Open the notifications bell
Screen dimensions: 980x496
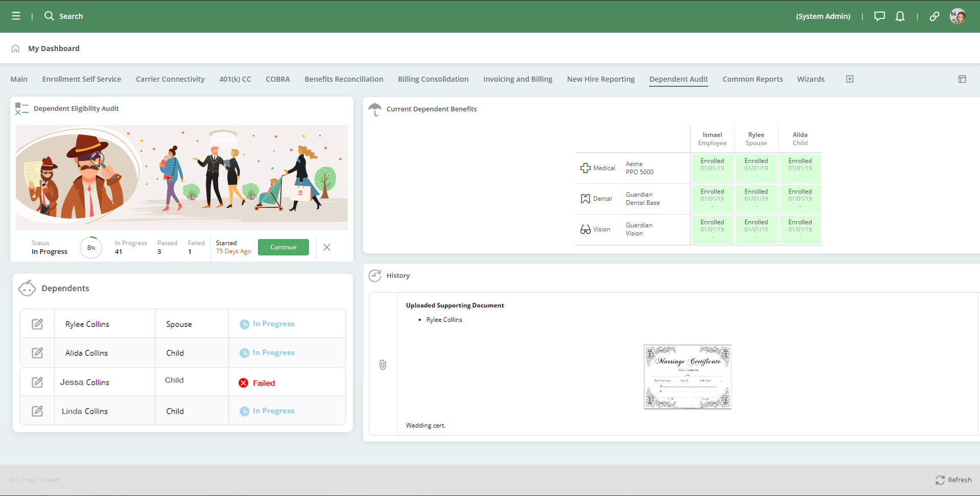click(900, 16)
